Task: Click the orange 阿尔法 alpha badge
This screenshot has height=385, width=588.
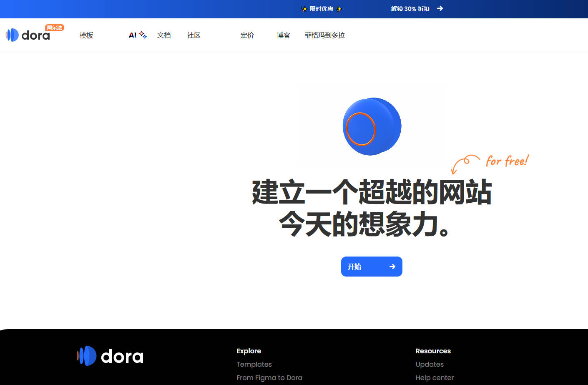Action: [x=55, y=28]
